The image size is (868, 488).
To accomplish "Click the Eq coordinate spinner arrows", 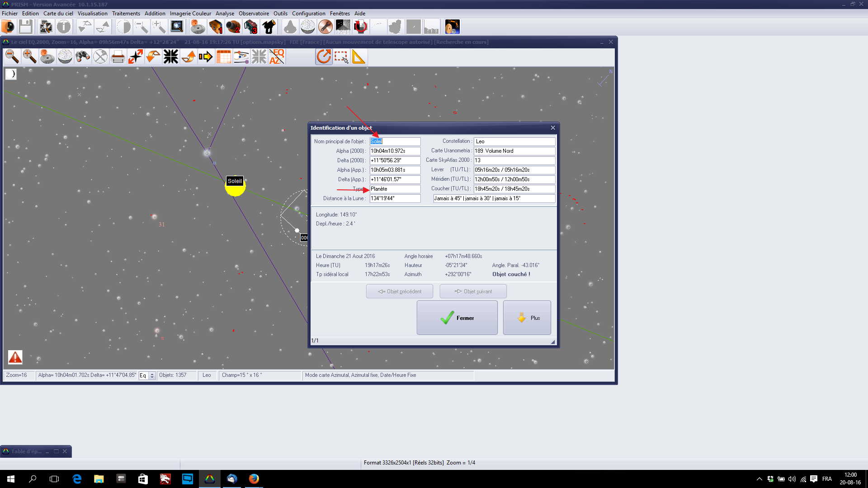I will (x=152, y=375).
